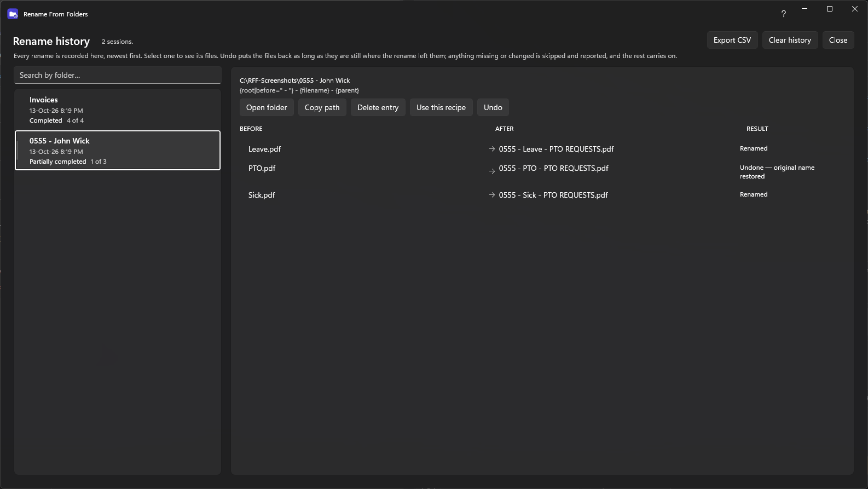Close the Rename history panel
Screen dimensions: 868x489
838,40
